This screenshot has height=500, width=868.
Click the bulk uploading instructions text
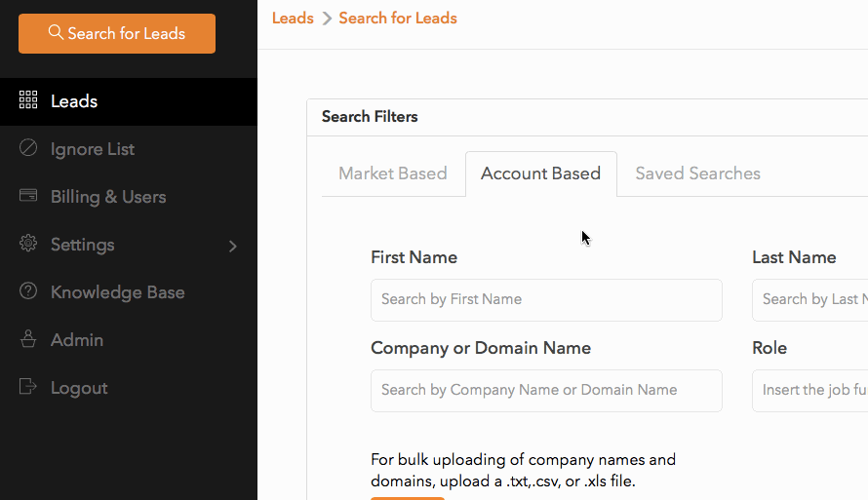coord(523,470)
